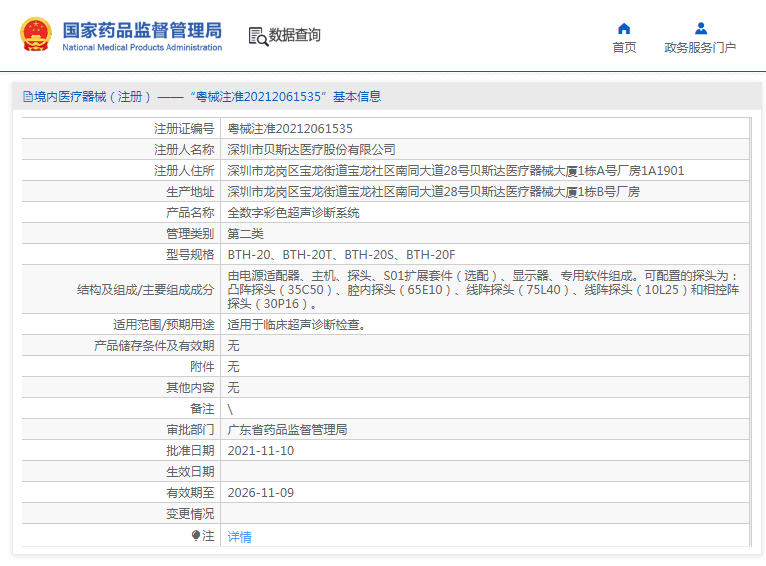Click the 其他内容 row label
The width and height of the screenshot is (766, 566).
click(190, 387)
